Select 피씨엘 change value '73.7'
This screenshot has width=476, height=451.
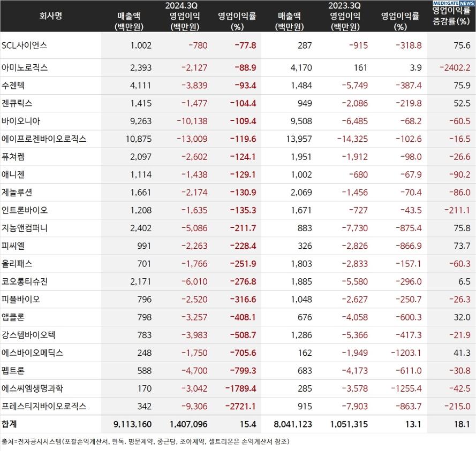coord(462,246)
